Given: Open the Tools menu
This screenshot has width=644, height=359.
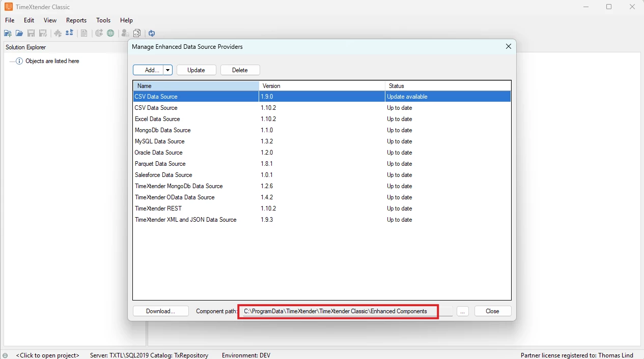Looking at the screenshot, I should pyautogui.click(x=103, y=20).
